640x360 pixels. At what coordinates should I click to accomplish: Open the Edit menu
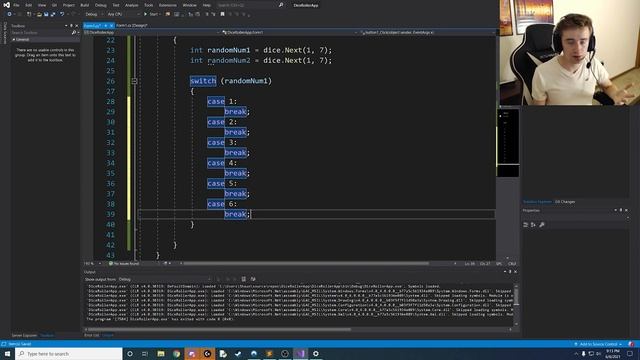[x=29, y=5]
